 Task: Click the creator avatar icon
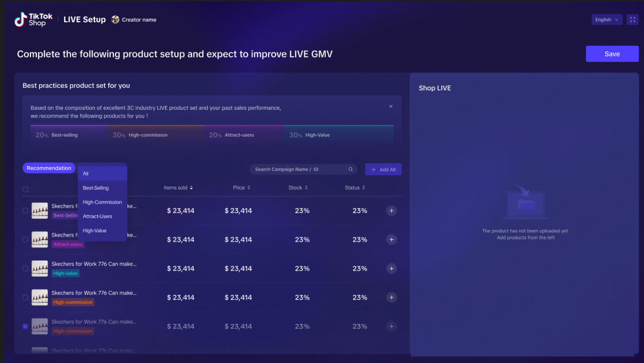116,20
